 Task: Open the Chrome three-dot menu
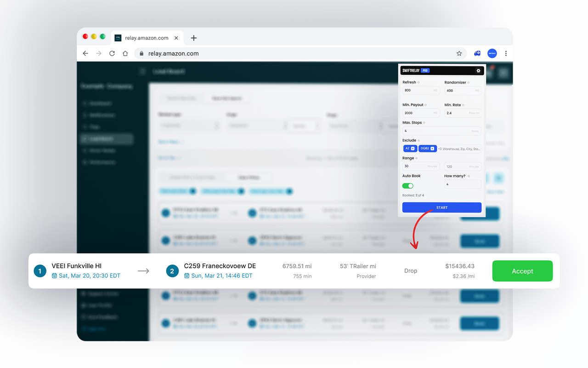click(x=506, y=53)
